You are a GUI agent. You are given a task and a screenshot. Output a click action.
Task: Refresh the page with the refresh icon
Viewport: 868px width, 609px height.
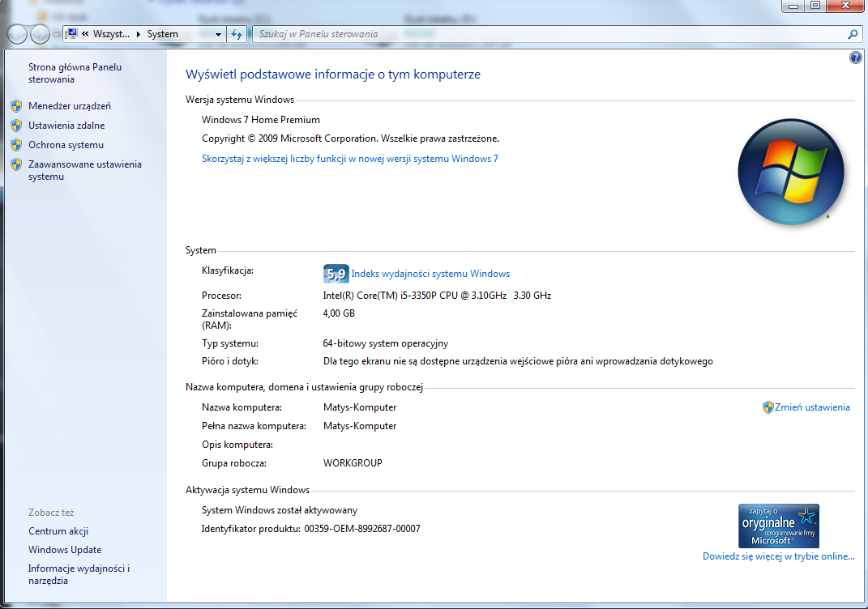(237, 34)
